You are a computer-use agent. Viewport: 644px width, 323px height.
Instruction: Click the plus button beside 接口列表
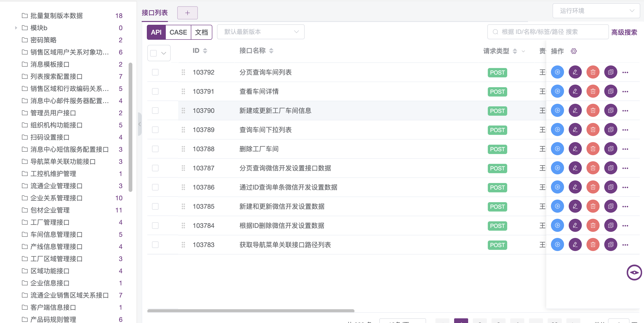[x=187, y=13]
